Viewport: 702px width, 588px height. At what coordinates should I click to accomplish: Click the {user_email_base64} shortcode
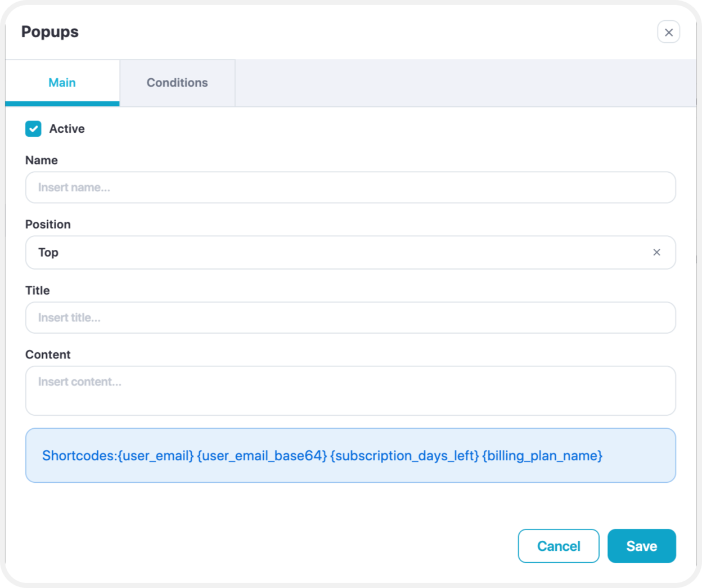pyautogui.click(x=262, y=456)
